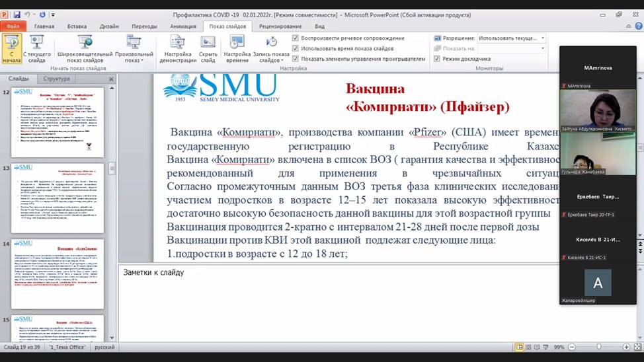The height and width of the screenshot is (362, 644).
Task: Open Настройка демонстрации settings
Action: point(178,49)
